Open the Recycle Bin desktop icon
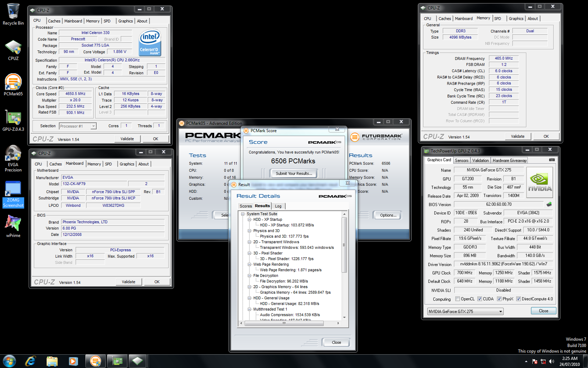Viewport: 588px width, 368px height. 13,14
